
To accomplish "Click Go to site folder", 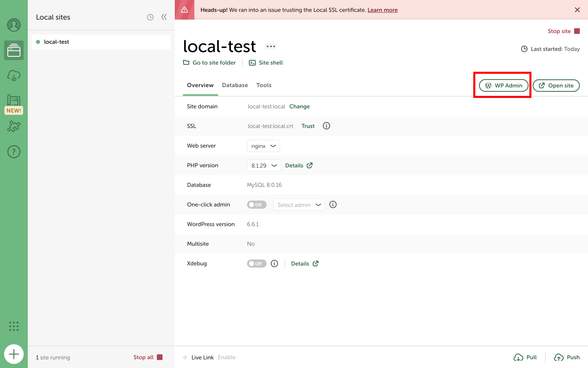I will 209,63.
